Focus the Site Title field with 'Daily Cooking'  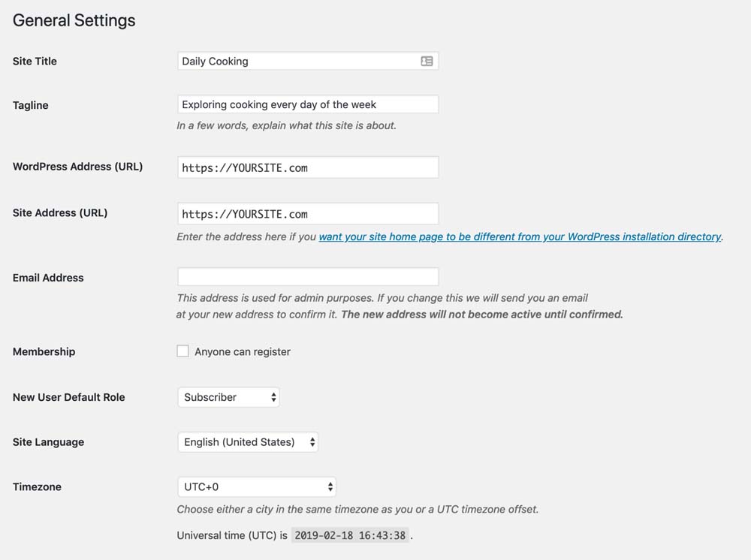[x=297, y=62]
